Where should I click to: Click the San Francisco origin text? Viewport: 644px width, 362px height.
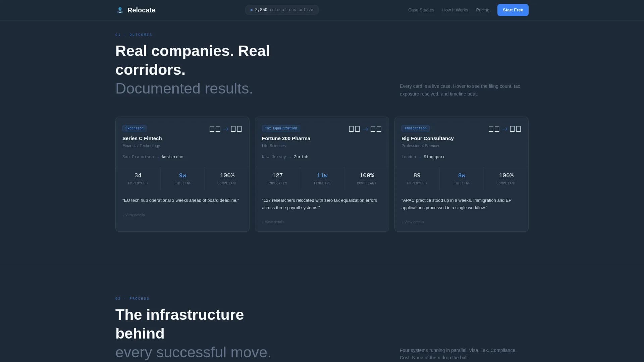pos(138,157)
